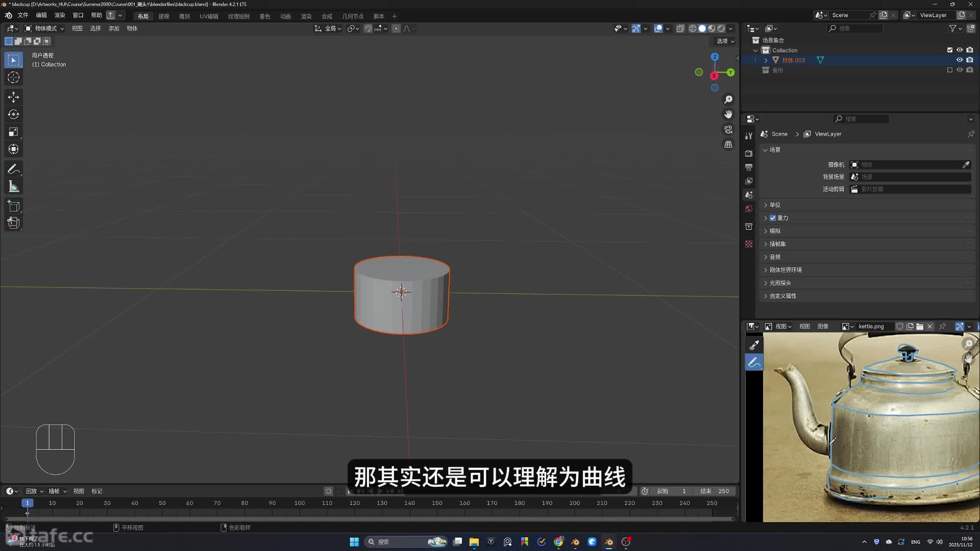The height and width of the screenshot is (551, 980).
Task: Open the 渲染 render menu
Action: [x=60, y=15]
